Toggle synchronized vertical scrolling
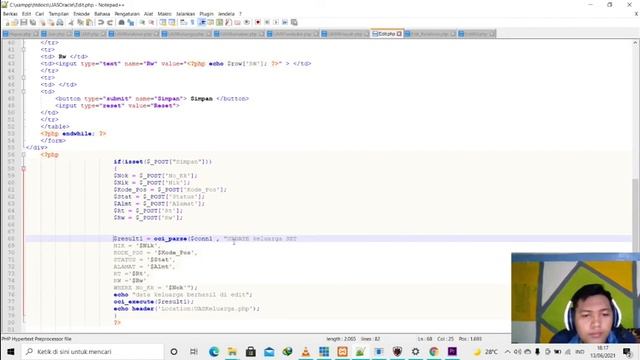This screenshot has width=640, height=360. [163, 22]
